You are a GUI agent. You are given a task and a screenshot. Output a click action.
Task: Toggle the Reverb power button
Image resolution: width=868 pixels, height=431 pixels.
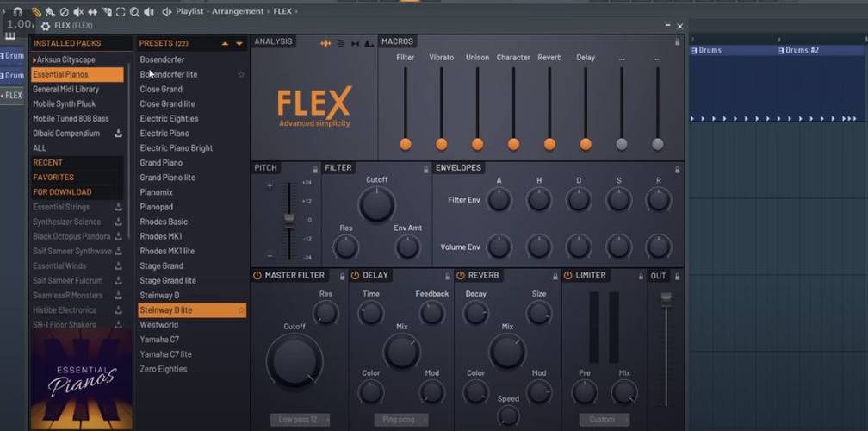pos(460,275)
